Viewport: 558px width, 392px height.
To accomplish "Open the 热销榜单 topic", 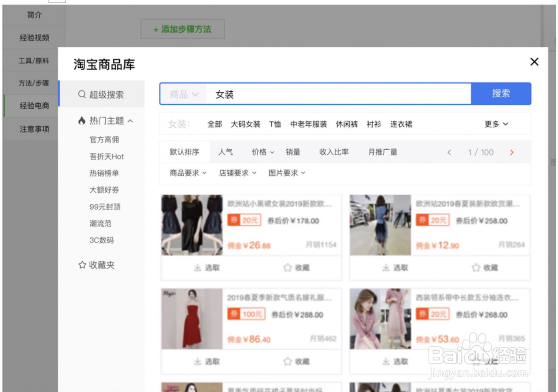I will point(104,173).
